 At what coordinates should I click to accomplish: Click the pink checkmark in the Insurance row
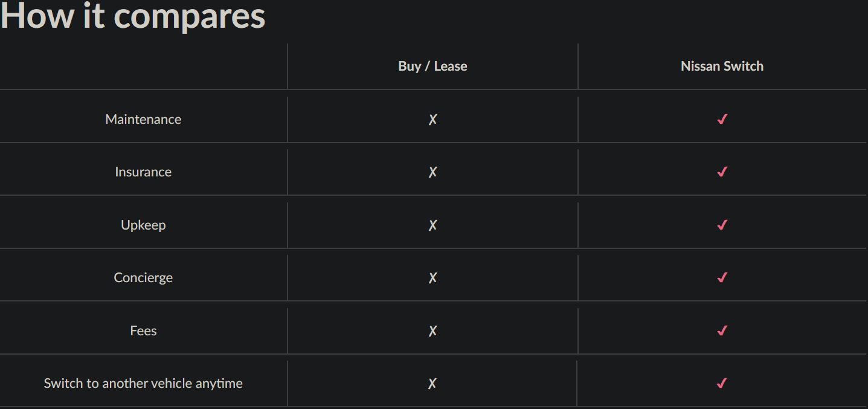pyautogui.click(x=722, y=172)
